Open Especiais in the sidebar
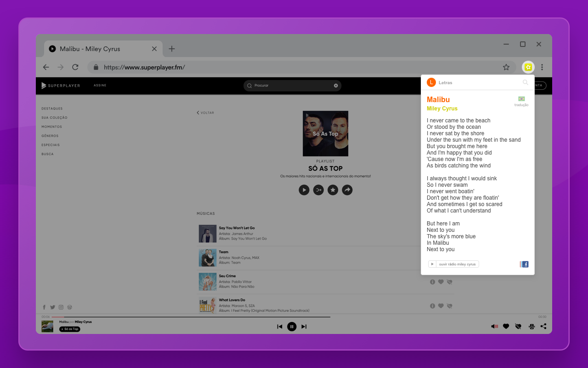This screenshot has width=588, height=368. (51, 145)
